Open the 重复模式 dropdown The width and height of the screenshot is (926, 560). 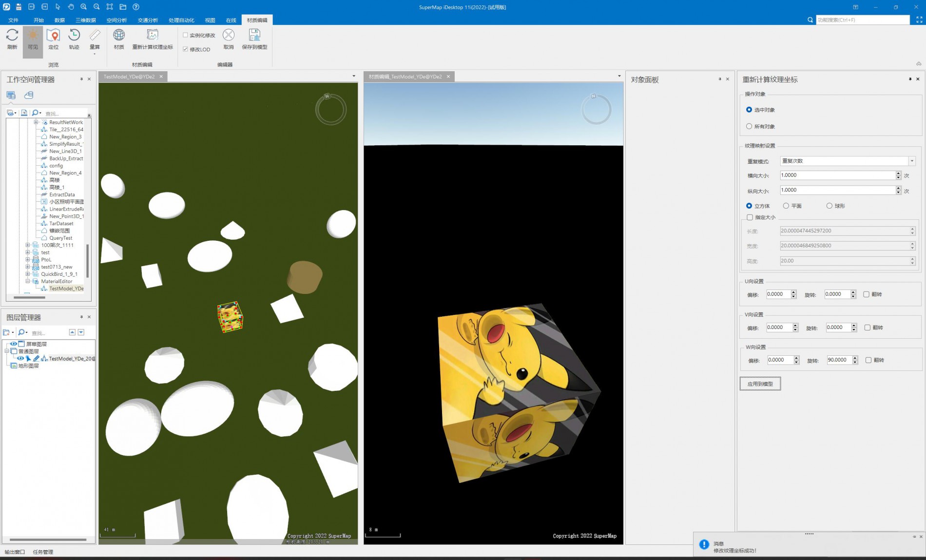(912, 161)
